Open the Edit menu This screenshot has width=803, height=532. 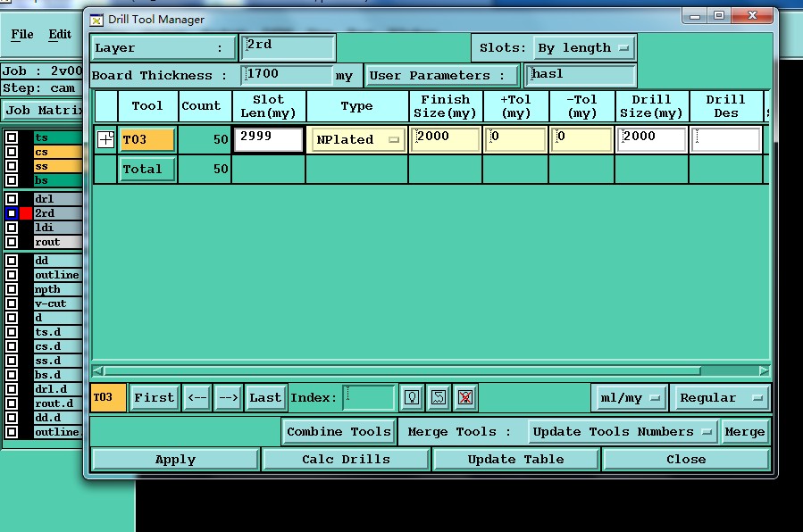[x=60, y=34]
